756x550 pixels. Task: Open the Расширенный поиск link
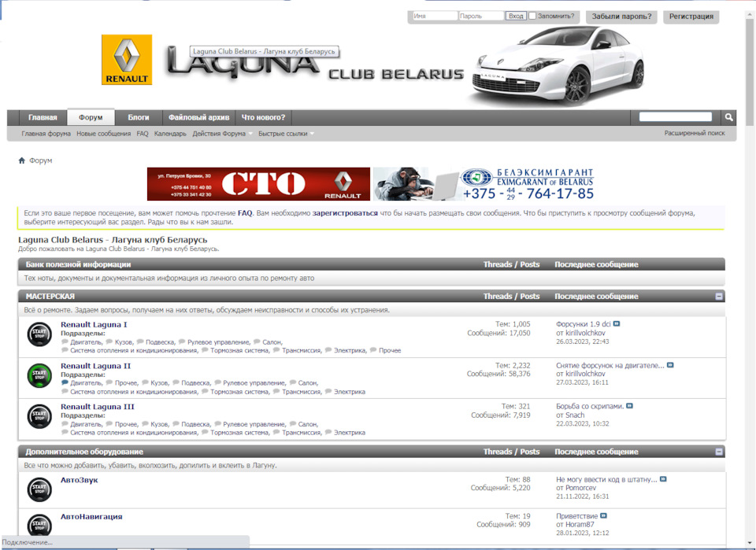(695, 133)
